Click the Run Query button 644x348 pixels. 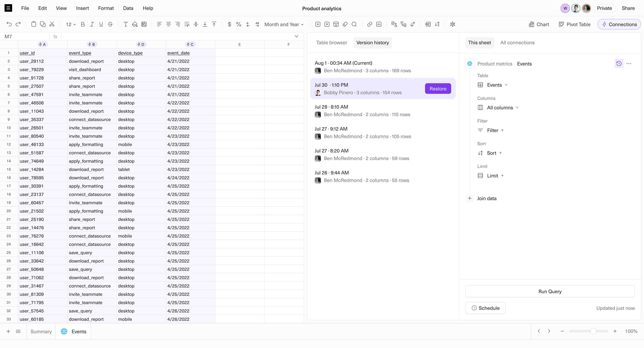click(x=550, y=291)
